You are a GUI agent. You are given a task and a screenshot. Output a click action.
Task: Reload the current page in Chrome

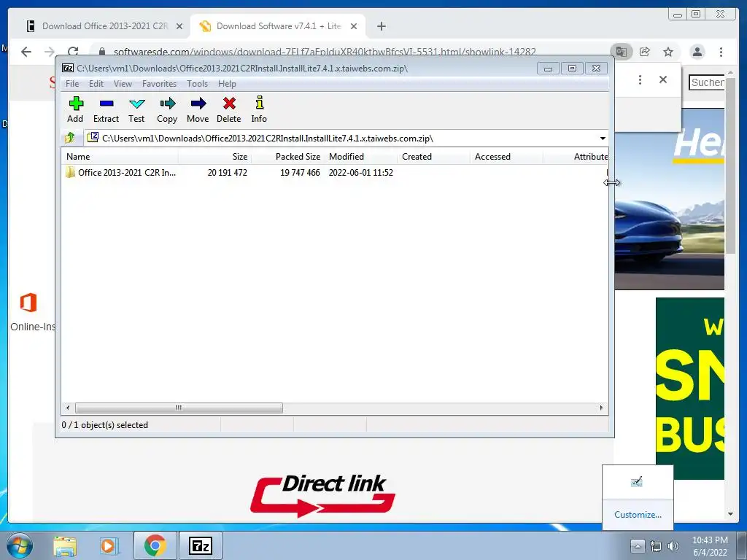point(73,52)
